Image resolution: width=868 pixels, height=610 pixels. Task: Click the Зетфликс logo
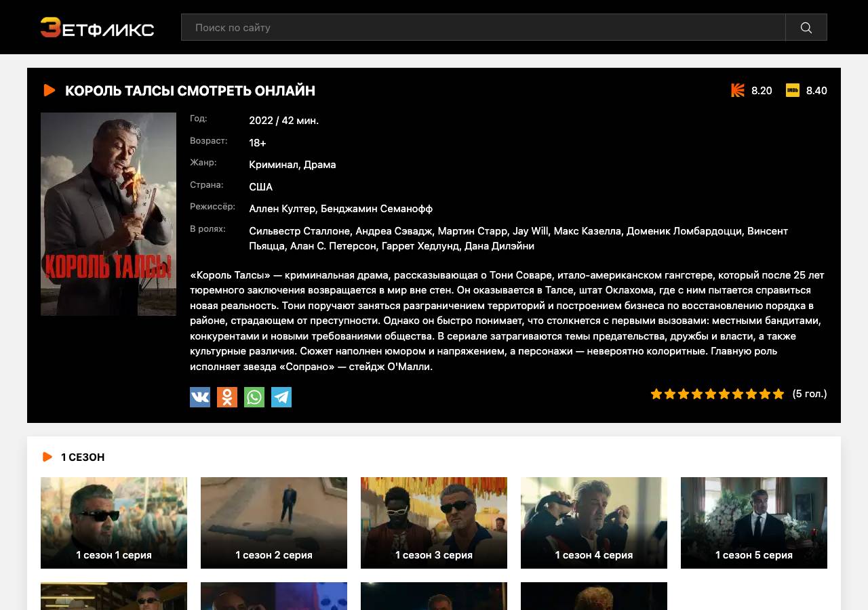pos(97,28)
